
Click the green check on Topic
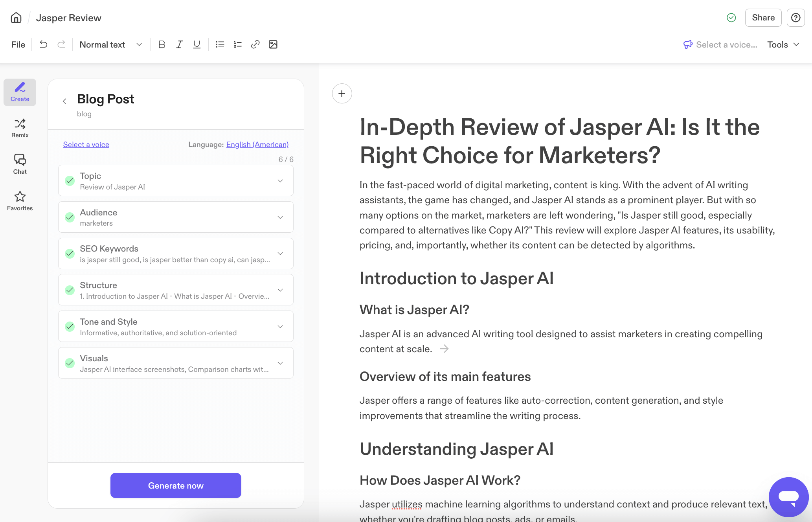(x=70, y=181)
